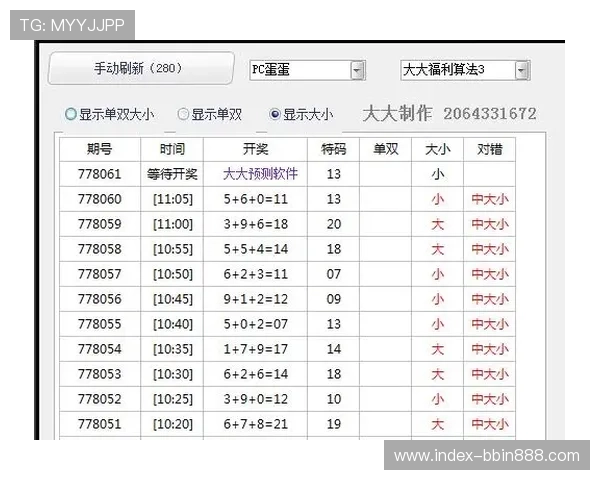This screenshot has height=480, width=600.
Task: Select period number 778058 cell
Action: tap(100, 249)
